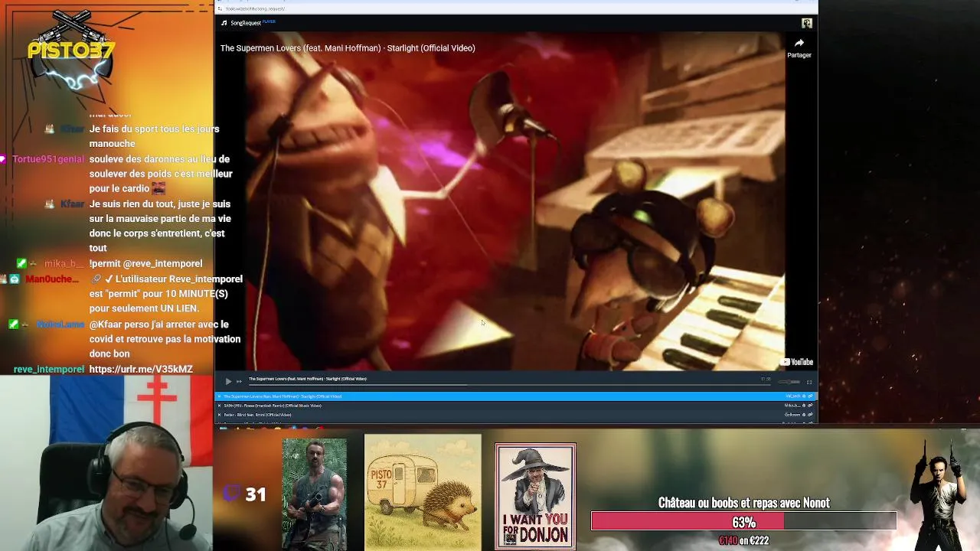Click the I Want You For Donjon poster

pyautogui.click(x=535, y=496)
